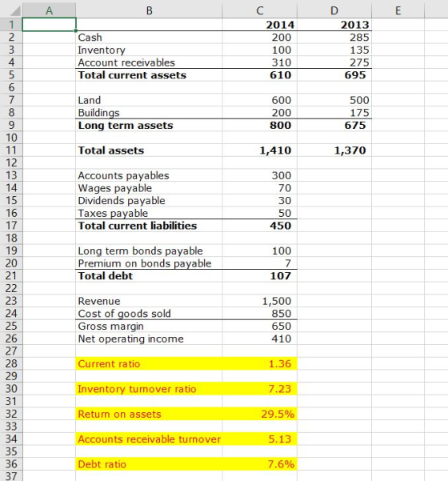Select Inventory turnover ratio value 7.23

point(260,389)
